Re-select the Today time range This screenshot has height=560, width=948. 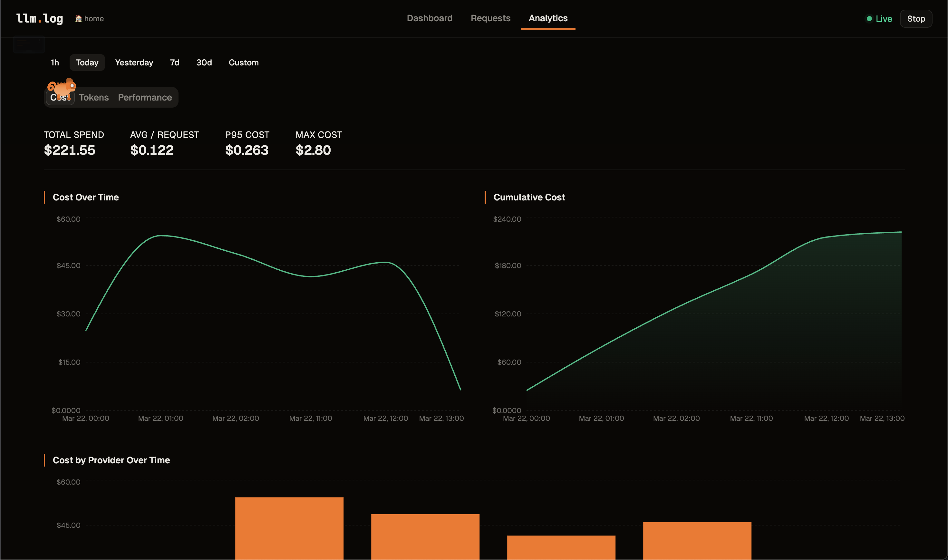coord(87,62)
